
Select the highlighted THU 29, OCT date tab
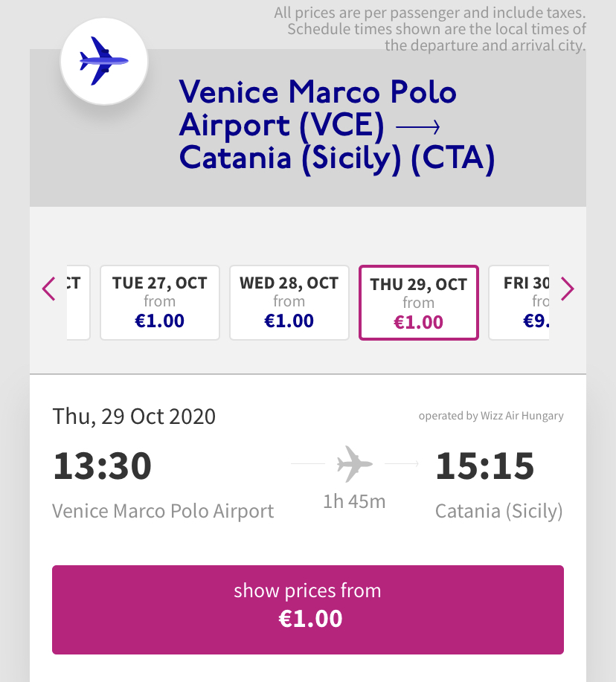click(418, 303)
